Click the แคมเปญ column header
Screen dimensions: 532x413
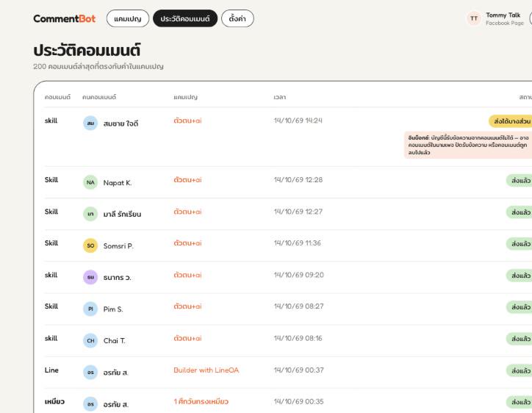click(x=185, y=97)
